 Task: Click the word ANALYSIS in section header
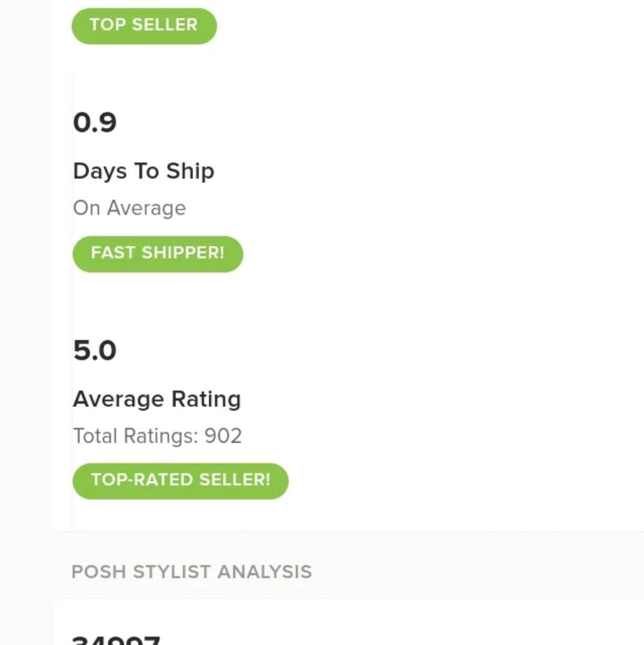click(x=265, y=572)
